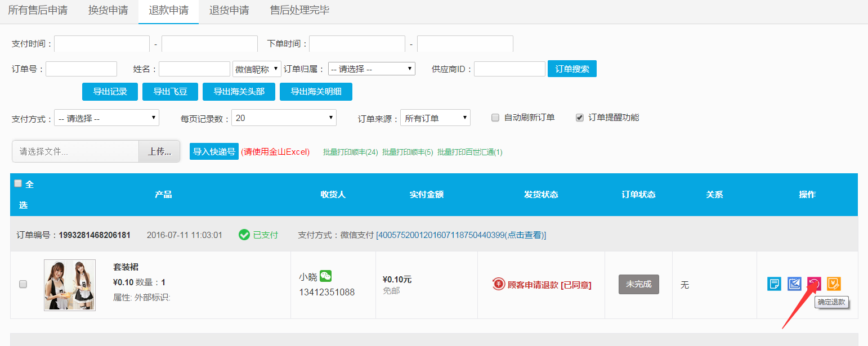The image size is (868, 346).
Task: Click the paper-plane shipping icon
Action: [x=794, y=284]
